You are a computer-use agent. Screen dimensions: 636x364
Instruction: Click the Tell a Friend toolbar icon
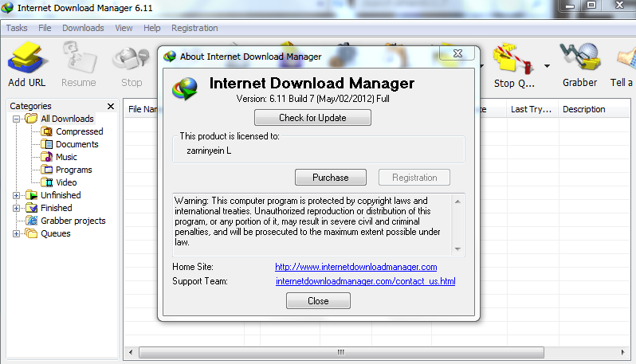(x=626, y=59)
